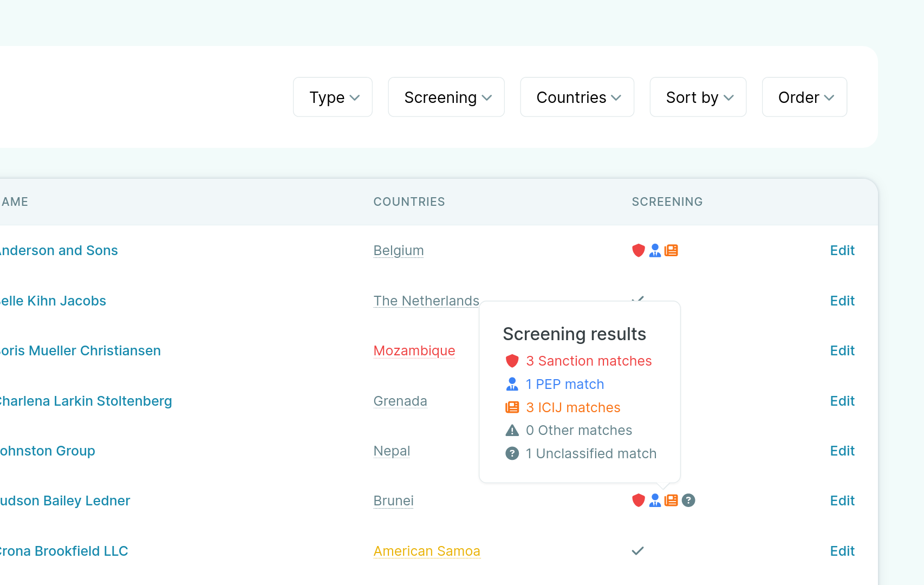This screenshot has height=585, width=924.
Task: Open the Screening filter dropdown
Action: click(446, 97)
